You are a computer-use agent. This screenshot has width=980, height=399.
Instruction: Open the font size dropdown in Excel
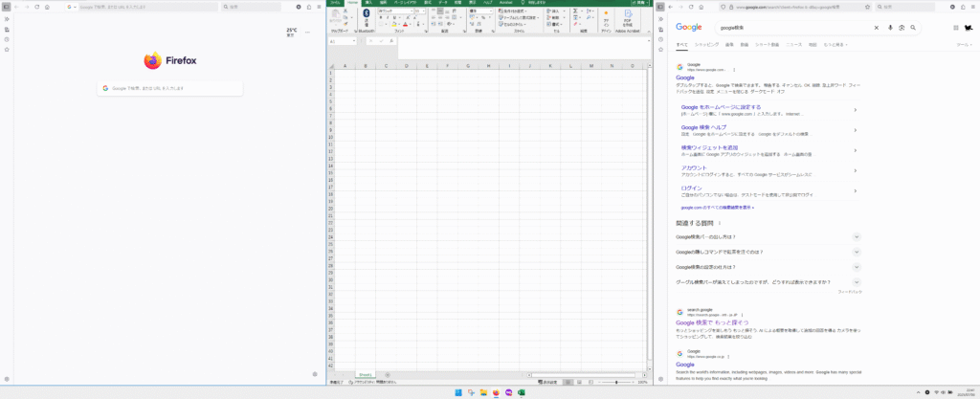(424, 11)
